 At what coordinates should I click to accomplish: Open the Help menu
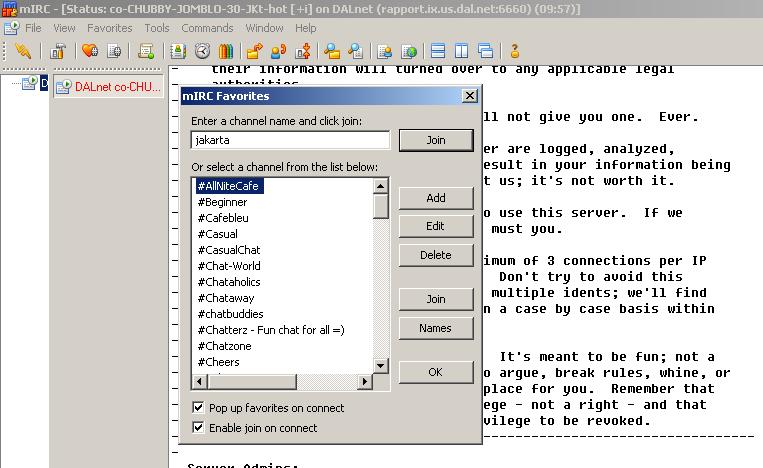(306, 28)
